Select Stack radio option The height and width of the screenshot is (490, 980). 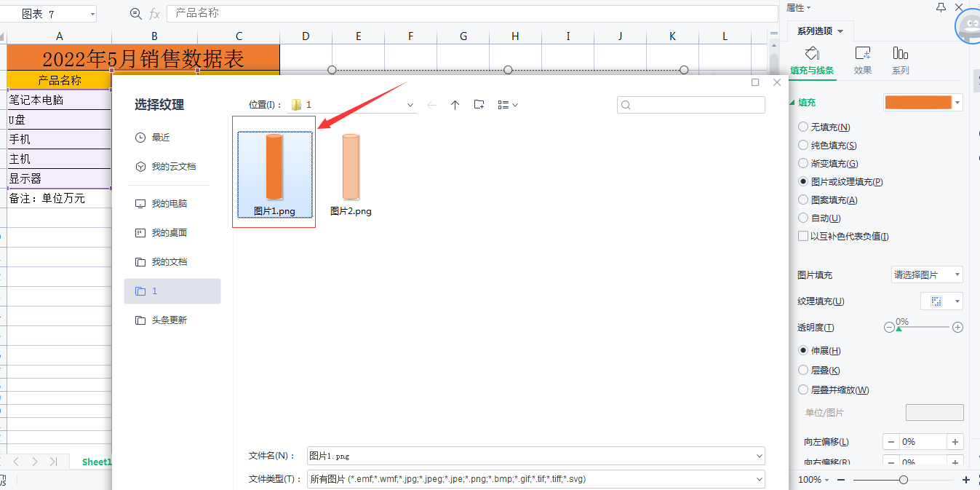(x=803, y=370)
